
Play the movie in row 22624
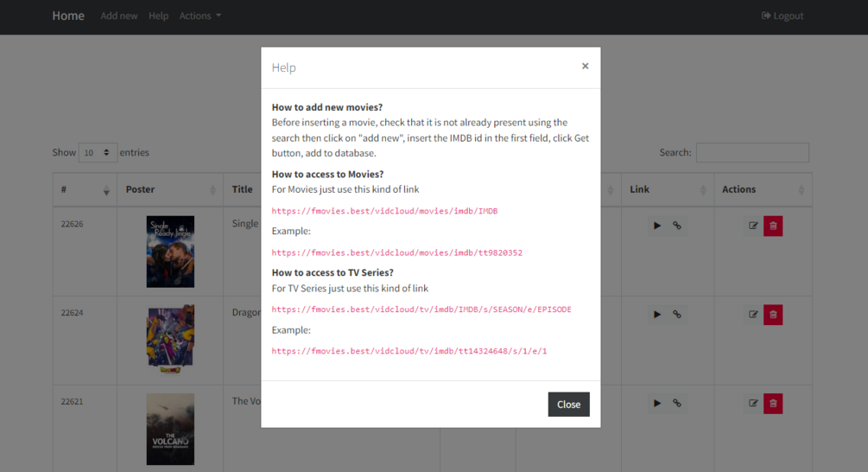[x=657, y=315]
